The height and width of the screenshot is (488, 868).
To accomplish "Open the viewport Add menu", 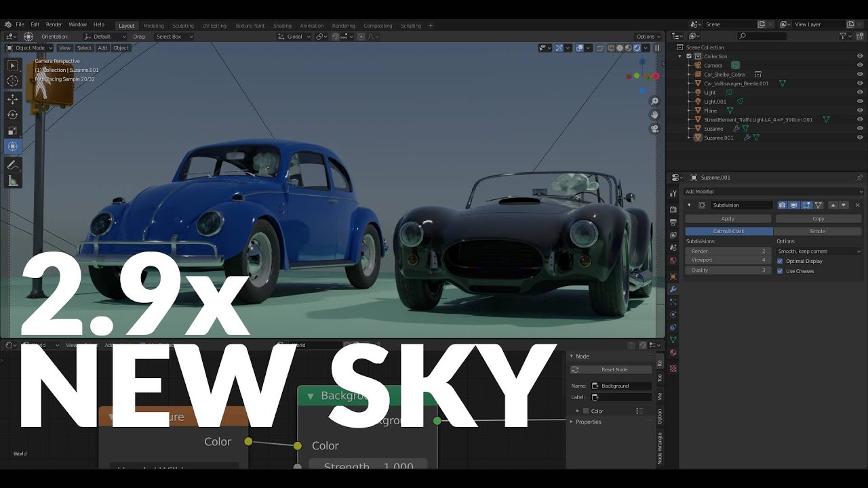I will (x=102, y=48).
